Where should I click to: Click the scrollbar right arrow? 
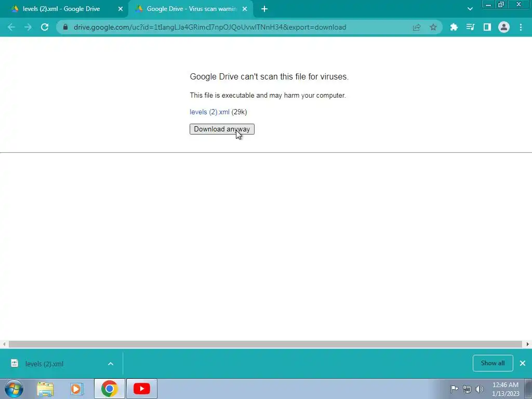tap(528, 344)
